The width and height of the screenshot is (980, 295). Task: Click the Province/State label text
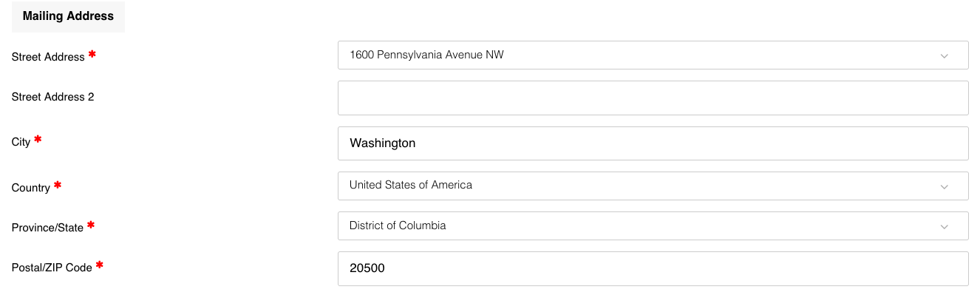(48, 228)
